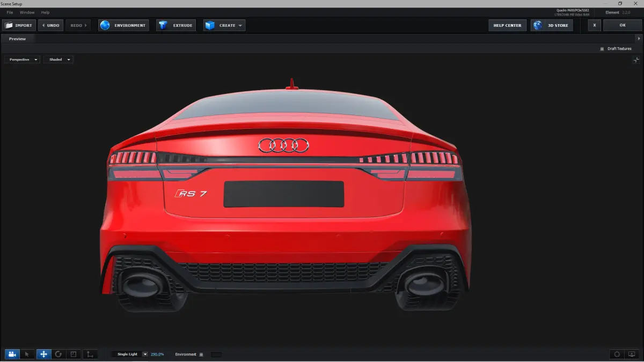Toggle the Draft Textures checkbox
Image resolution: width=644 pixels, height=362 pixels.
tap(602, 49)
